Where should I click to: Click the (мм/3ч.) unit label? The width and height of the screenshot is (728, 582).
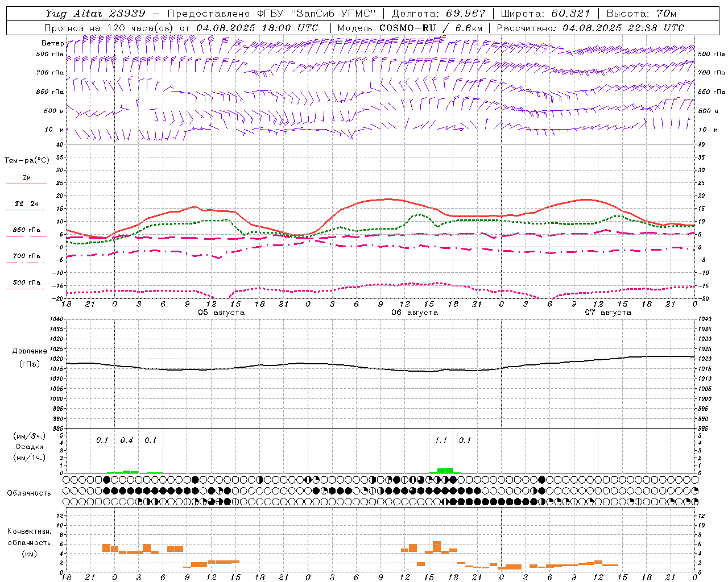(x=30, y=436)
